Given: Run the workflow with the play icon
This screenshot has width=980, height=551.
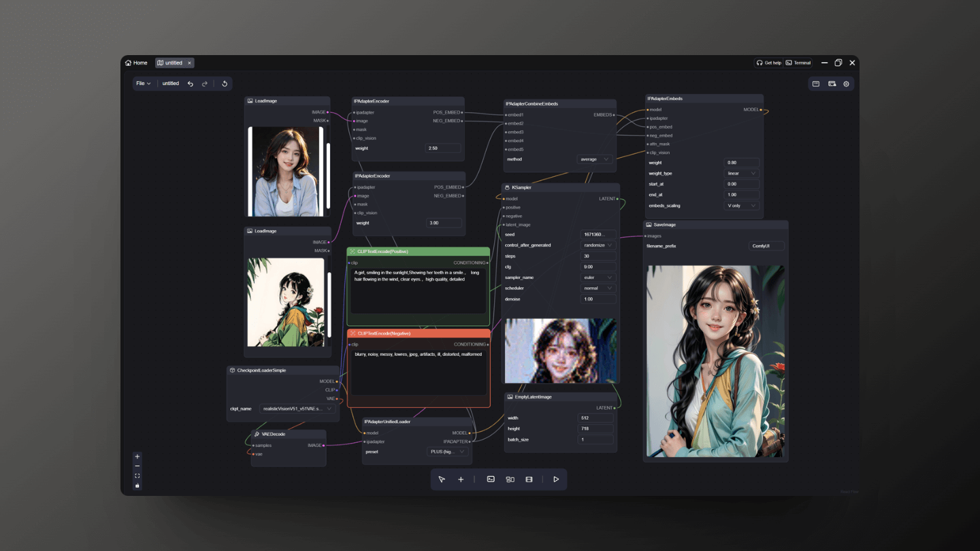Looking at the screenshot, I should pos(555,479).
